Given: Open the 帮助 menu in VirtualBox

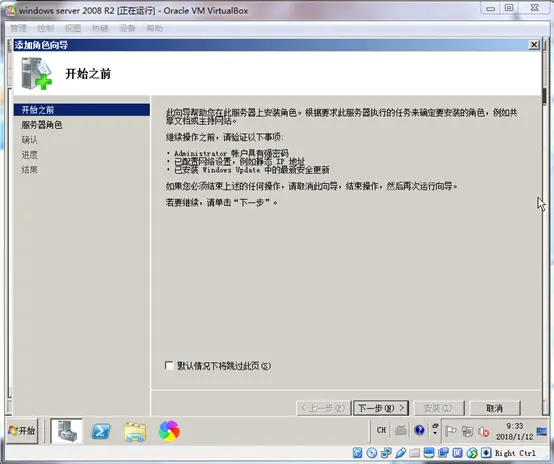Looking at the screenshot, I should 154,28.
